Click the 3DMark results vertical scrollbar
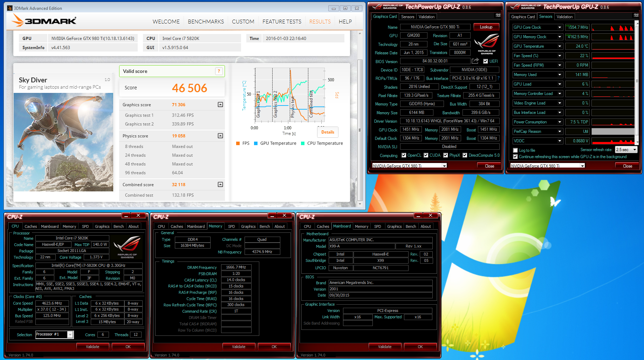The height and width of the screenshot is (360, 644). 360,130
